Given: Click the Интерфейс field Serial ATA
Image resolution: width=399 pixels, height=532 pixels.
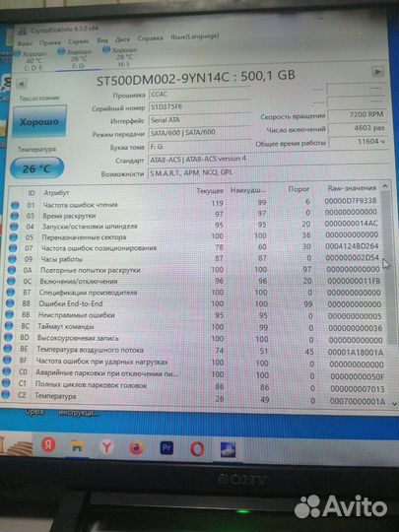Looking at the screenshot, I should pos(199,120).
